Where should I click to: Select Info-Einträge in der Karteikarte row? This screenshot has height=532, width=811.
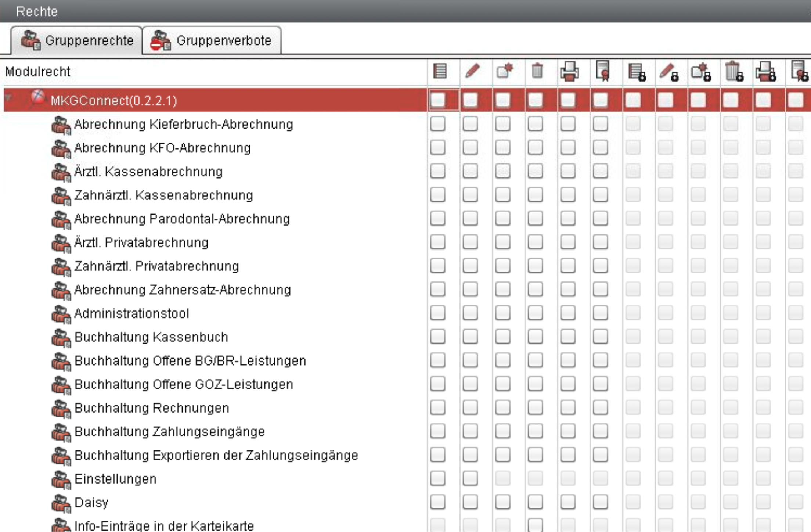pyautogui.click(x=164, y=525)
